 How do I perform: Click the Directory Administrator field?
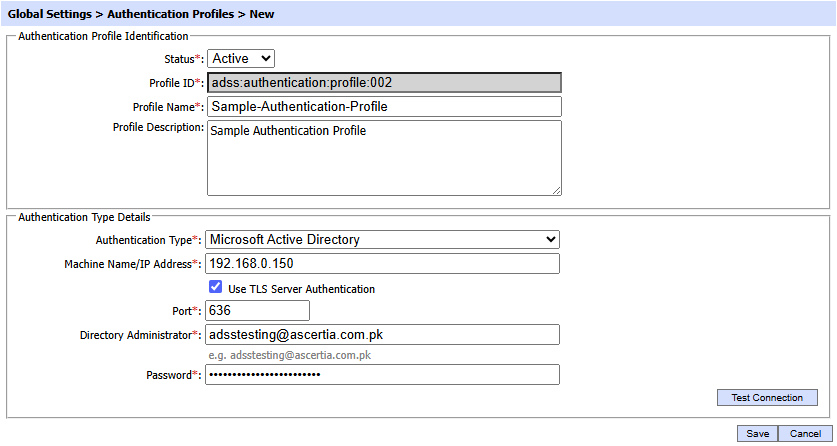tap(382, 335)
